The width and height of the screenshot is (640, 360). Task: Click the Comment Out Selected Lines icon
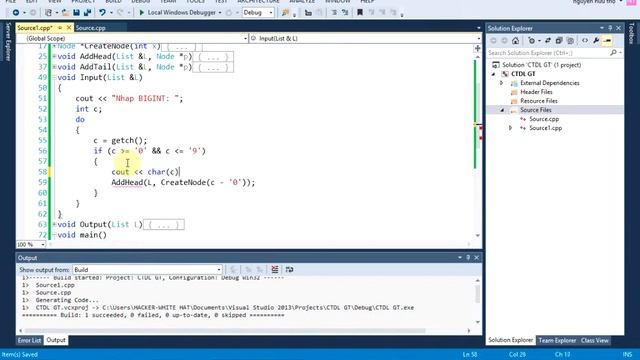[334, 13]
